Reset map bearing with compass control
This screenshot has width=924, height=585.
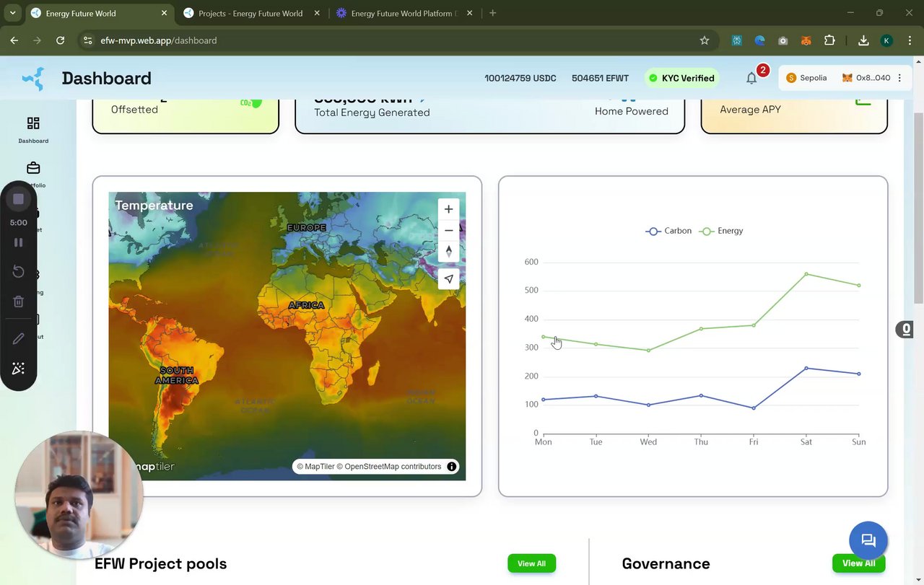(x=448, y=251)
